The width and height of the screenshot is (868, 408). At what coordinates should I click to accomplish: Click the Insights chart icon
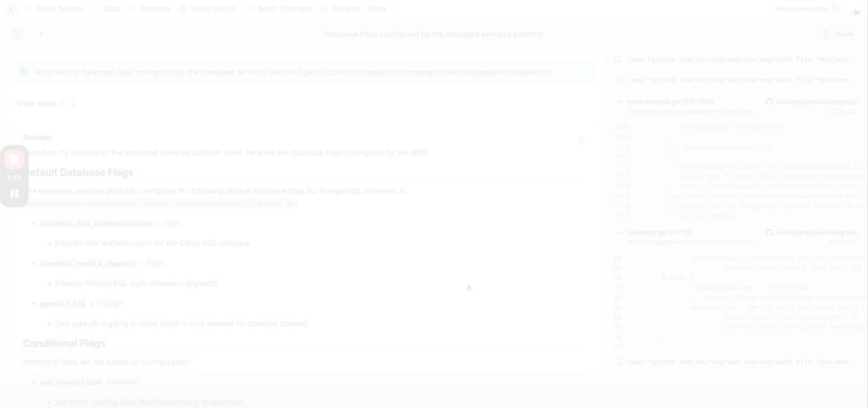(x=324, y=9)
